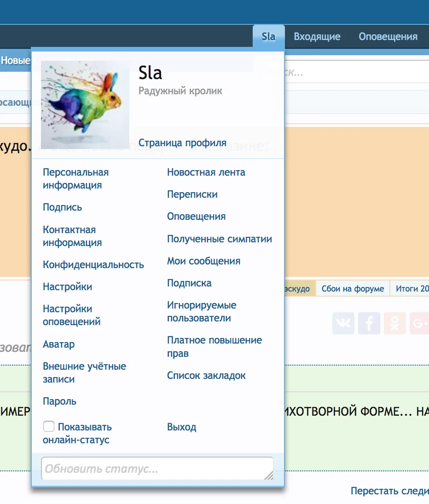429x504 pixels.
Task: Click the rainbow rabbit avatar image
Action: tap(84, 105)
